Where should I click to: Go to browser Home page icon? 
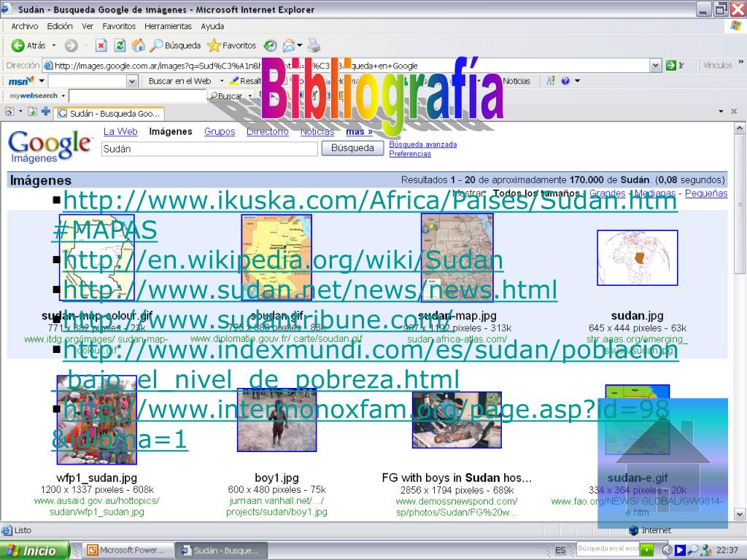138,45
